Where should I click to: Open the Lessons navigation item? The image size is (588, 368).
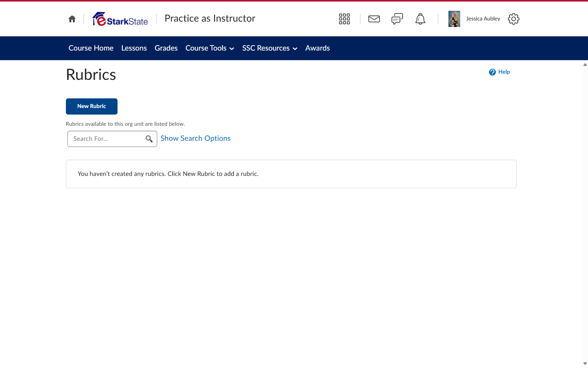click(134, 48)
